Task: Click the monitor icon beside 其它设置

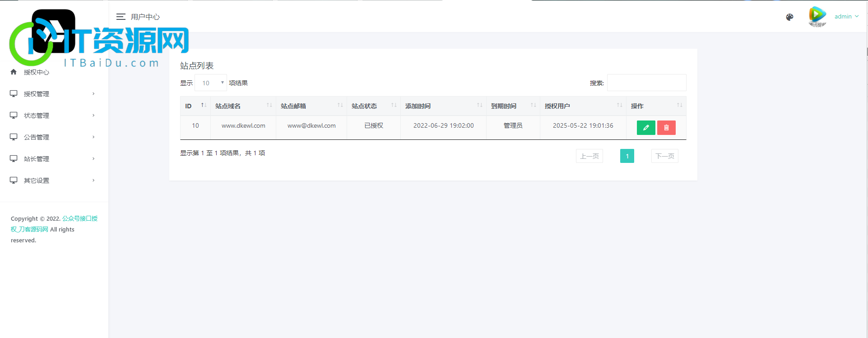Action: pyautogui.click(x=14, y=180)
